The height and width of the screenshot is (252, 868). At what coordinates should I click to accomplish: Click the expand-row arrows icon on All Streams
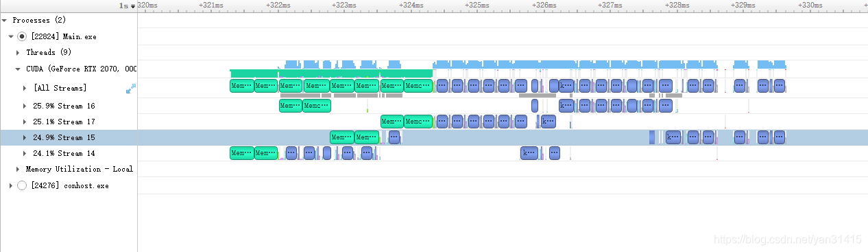[x=130, y=89]
